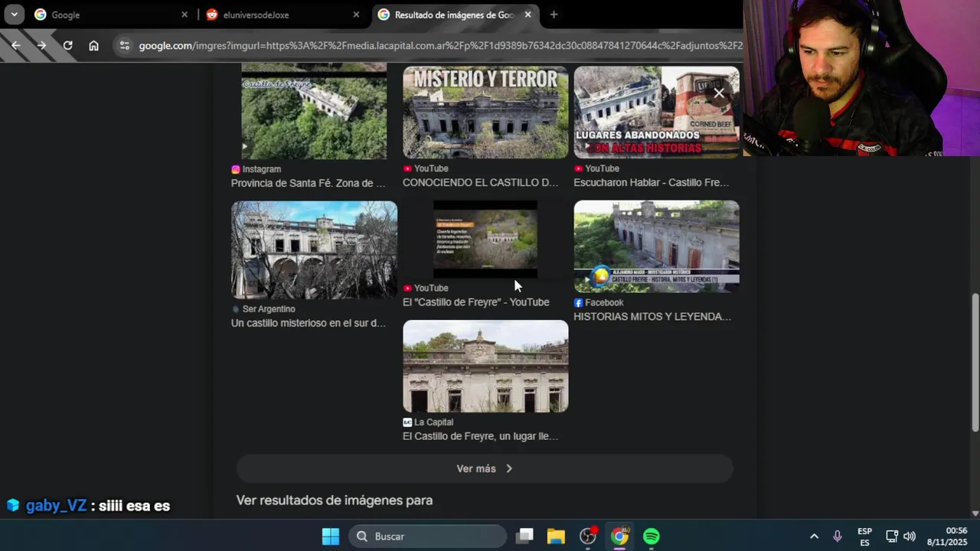Open the dark YouTube video thumbnail
Screen dimensions: 980x551
click(x=485, y=240)
